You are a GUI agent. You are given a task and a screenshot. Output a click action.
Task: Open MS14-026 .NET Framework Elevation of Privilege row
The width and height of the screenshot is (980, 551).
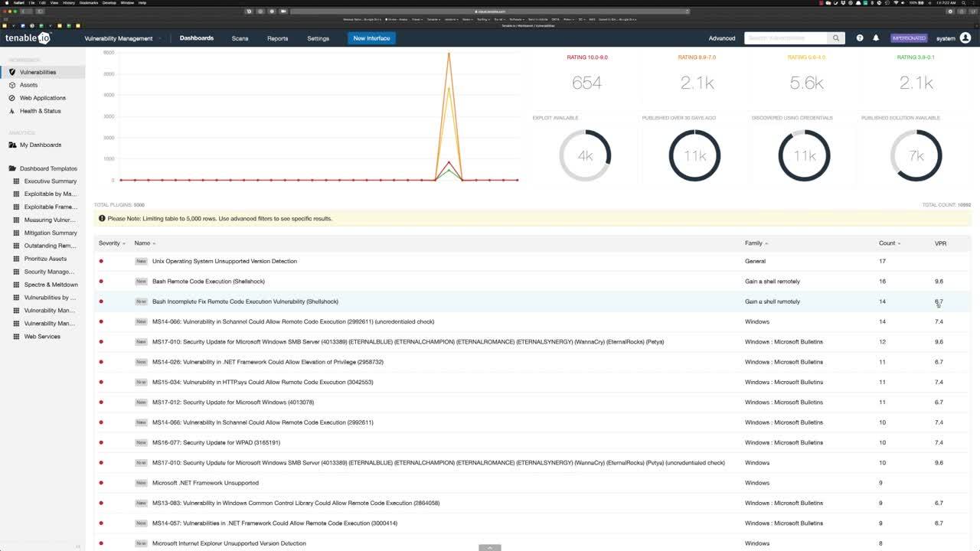click(x=532, y=362)
